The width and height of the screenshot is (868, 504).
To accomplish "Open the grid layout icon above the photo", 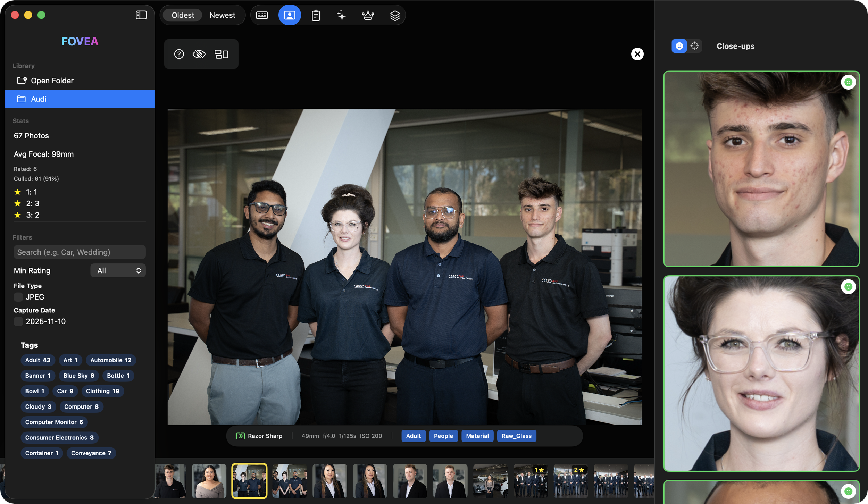I will tap(222, 54).
